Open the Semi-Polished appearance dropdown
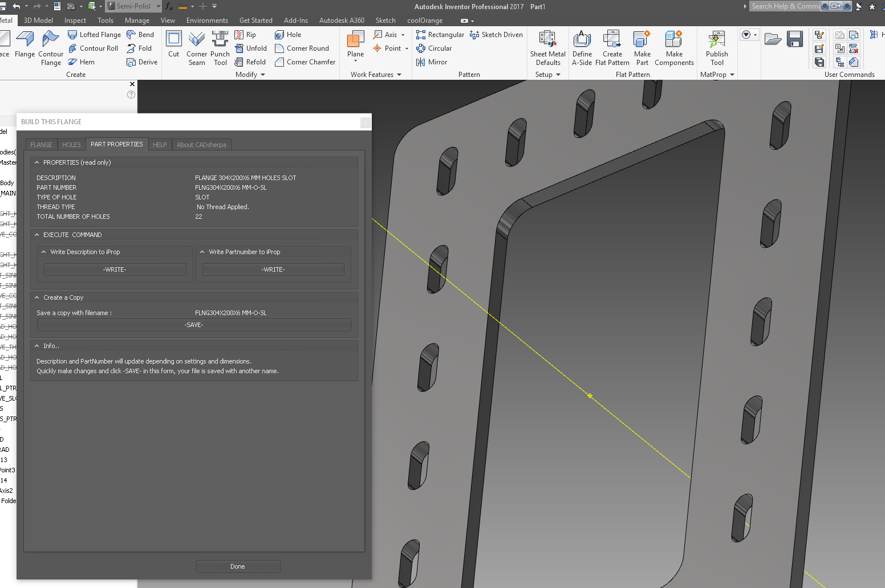Viewport: 885px width, 588px height. point(158,6)
